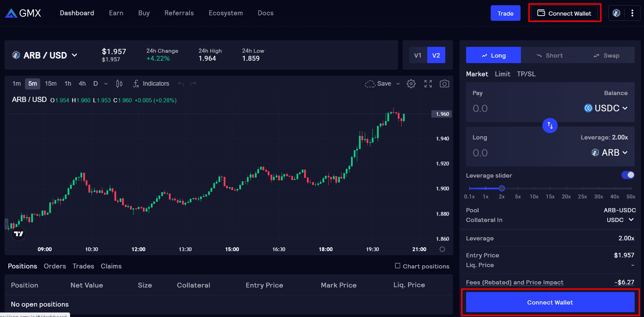Switch the chart to fullscreen mode
Image resolution: width=644 pixels, height=317 pixels.
pyautogui.click(x=428, y=84)
